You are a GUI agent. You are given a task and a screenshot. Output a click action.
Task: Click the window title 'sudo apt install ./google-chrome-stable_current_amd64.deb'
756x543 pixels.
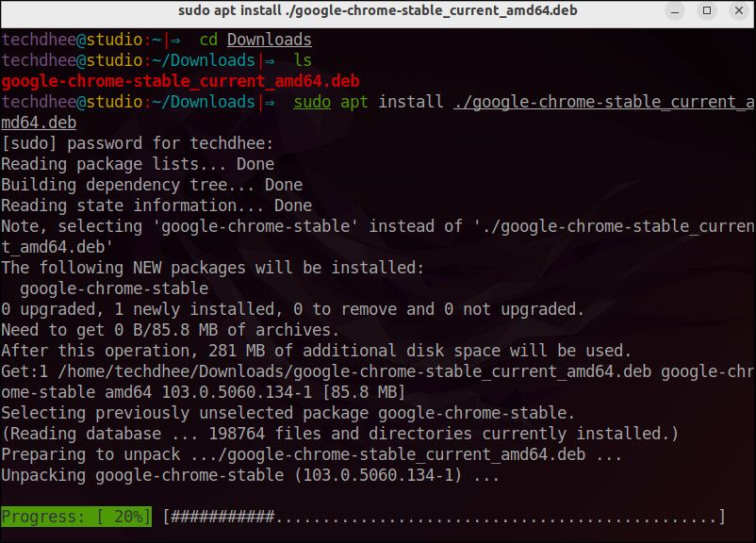point(377,10)
